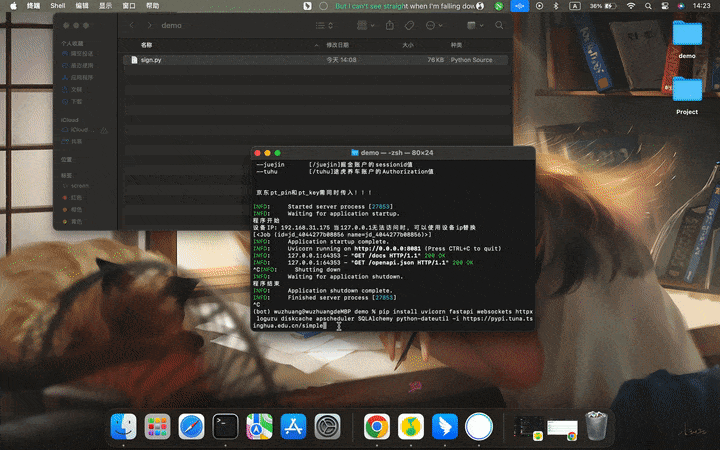Screen dimensions: 720x450
Task: Open the Wi-Fi menu
Action: (x=631, y=6)
